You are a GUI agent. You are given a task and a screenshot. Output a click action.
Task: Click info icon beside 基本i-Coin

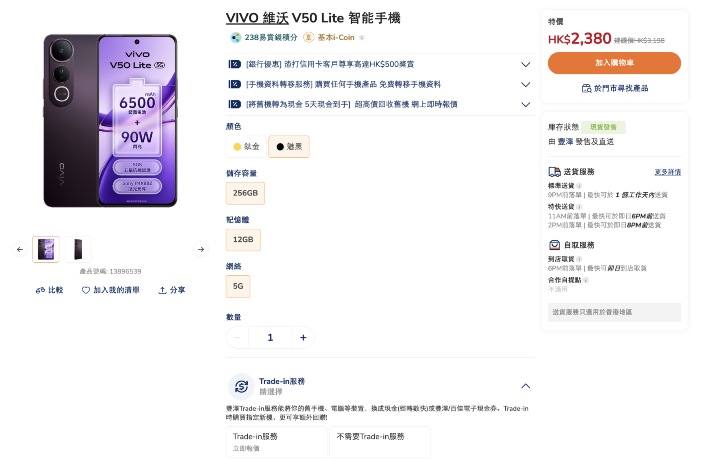click(362, 38)
